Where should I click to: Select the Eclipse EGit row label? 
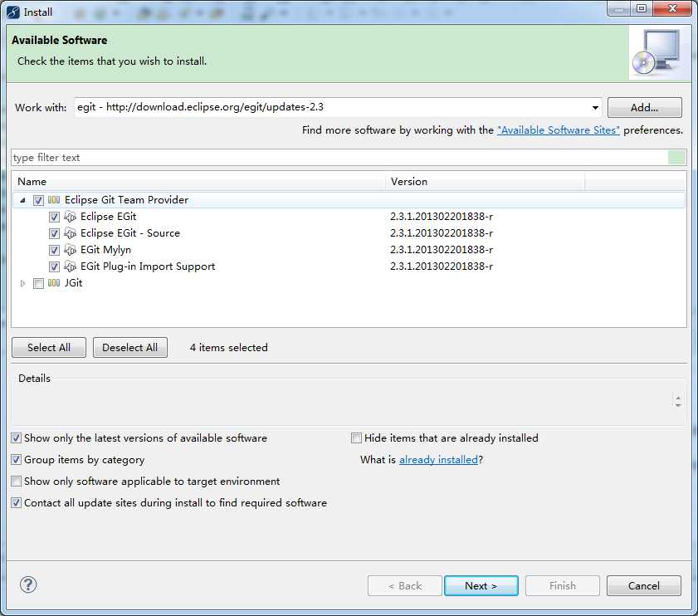108,217
